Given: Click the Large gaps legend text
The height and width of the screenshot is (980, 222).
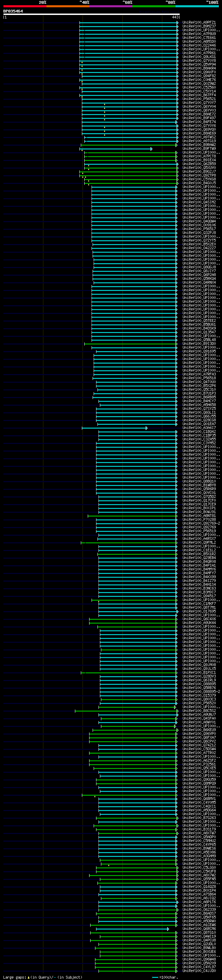Looking at the screenshot, I should pos(43,977).
